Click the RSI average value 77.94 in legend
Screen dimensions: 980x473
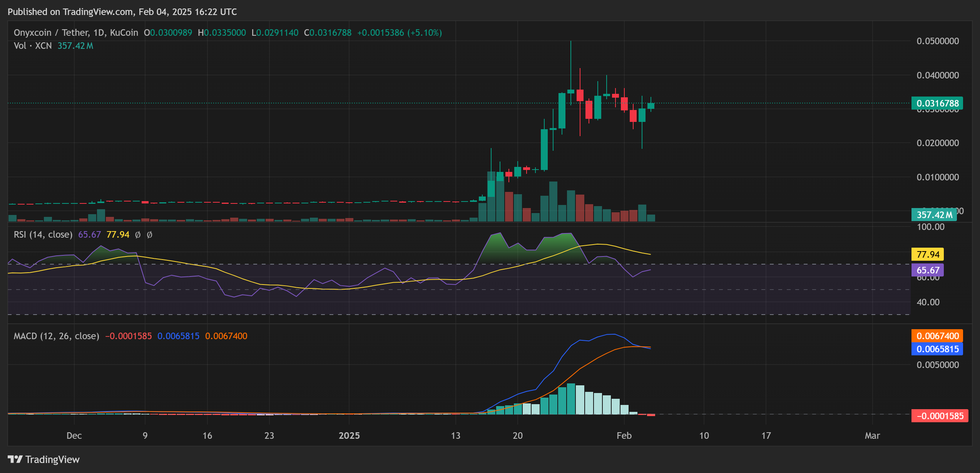click(x=118, y=235)
